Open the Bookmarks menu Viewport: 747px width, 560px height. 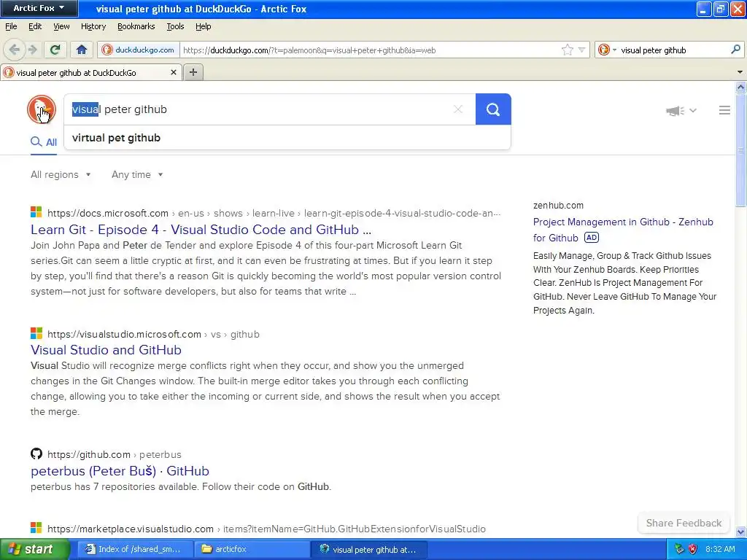[136, 27]
